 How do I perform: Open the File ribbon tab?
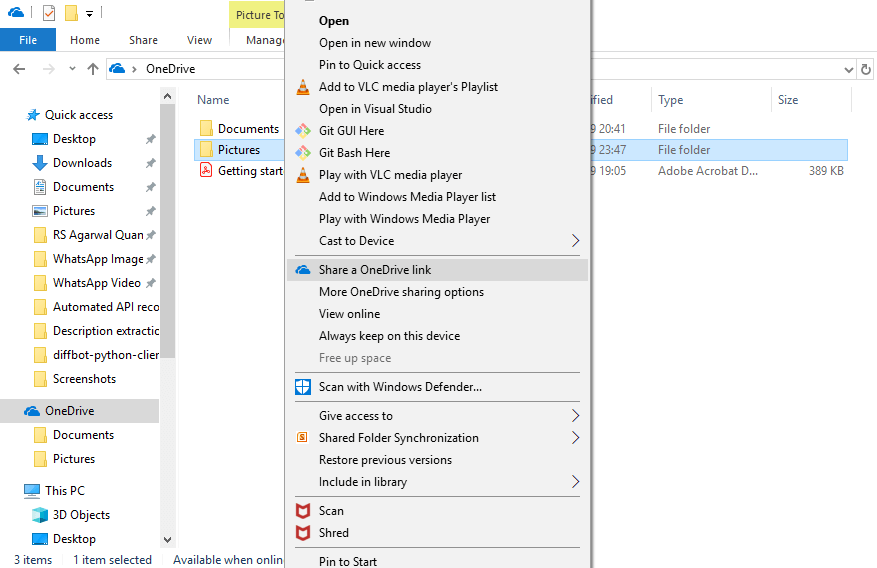click(28, 40)
